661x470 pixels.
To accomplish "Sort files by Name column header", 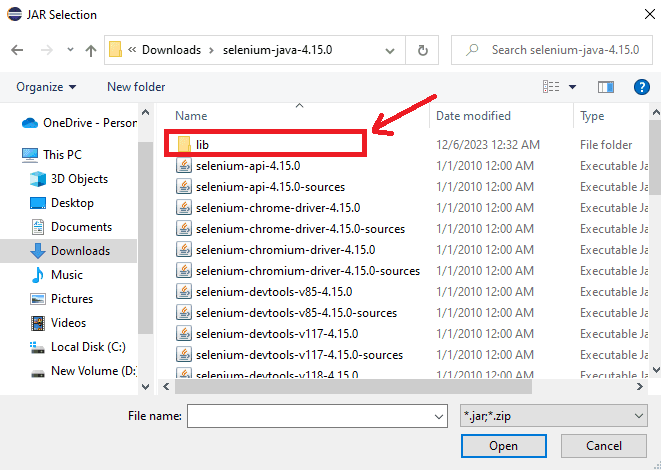I will pyautogui.click(x=191, y=116).
